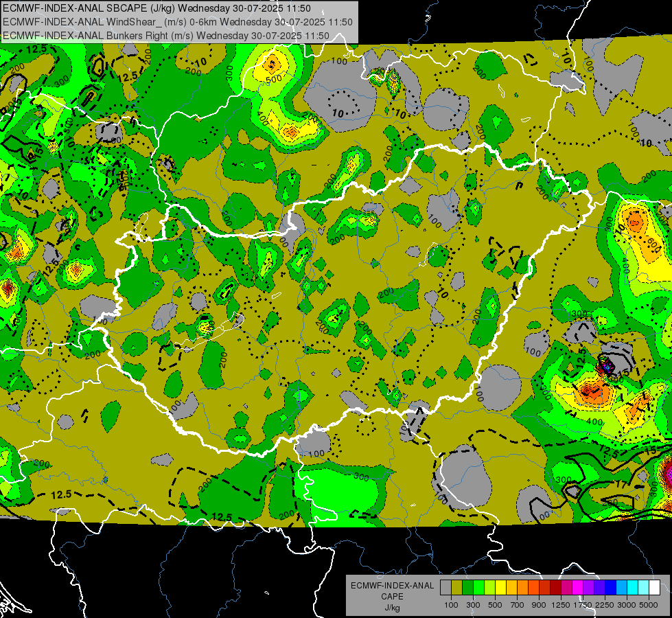Click the legend tick value 1250
The width and height of the screenshot is (672, 618).
pos(561,605)
